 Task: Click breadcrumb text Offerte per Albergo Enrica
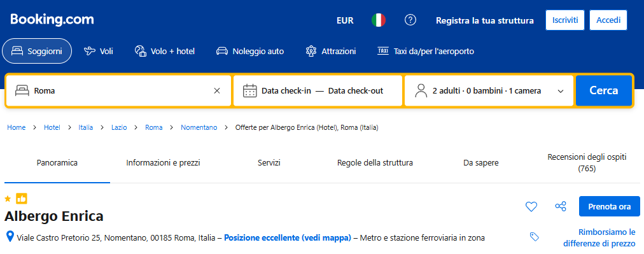point(307,127)
